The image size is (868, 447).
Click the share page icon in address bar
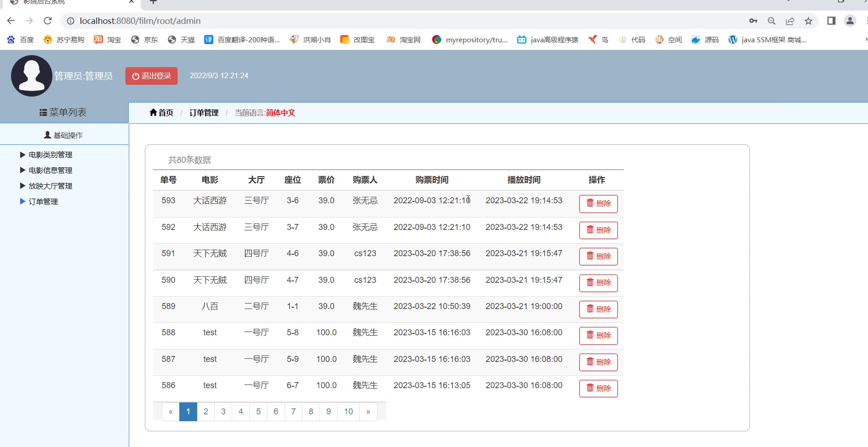pyautogui.click(x=790, y=21)
